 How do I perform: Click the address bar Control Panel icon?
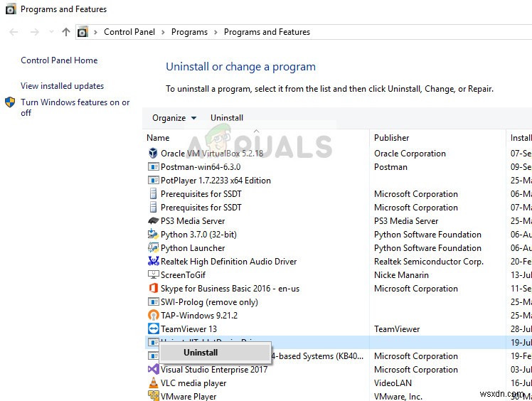point(83,32)
